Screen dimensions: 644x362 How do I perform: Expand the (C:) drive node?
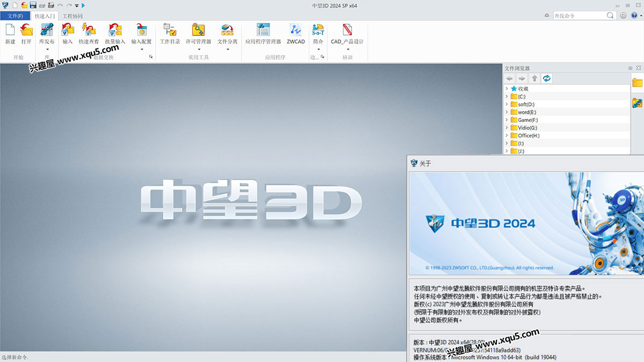click(x=507, y=97)
